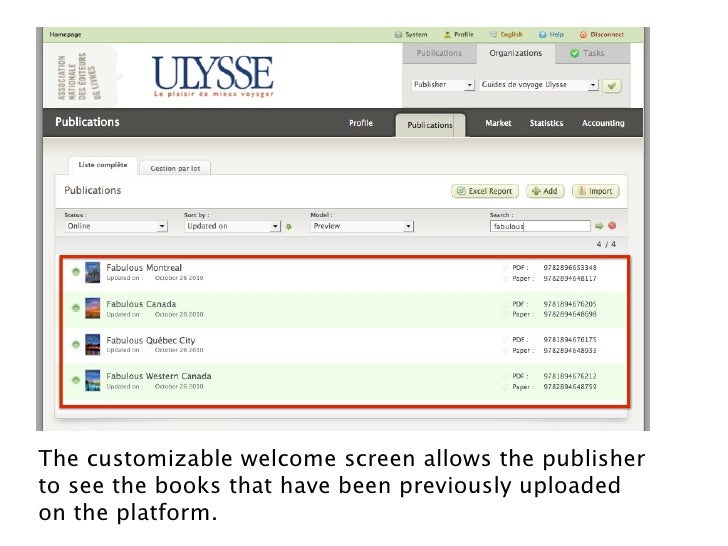Run search with green arrow icon
The width and height of the screenshot is (728, 546).
coord(599,226)
